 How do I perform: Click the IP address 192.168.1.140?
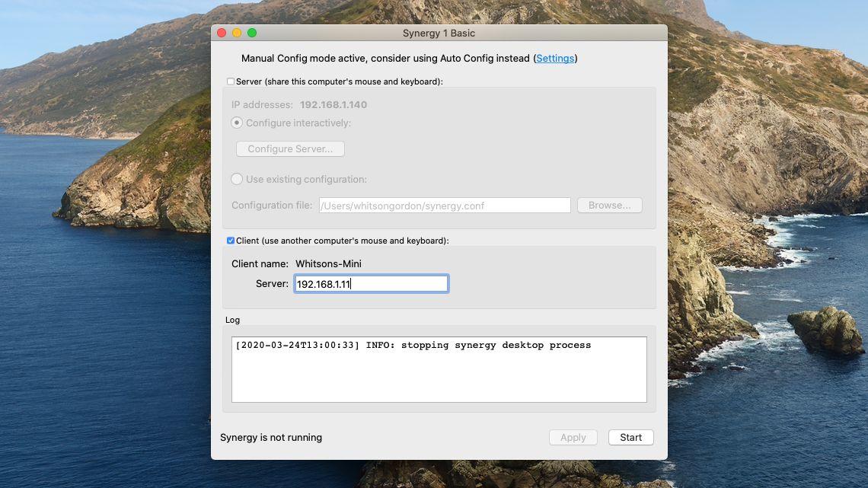pos(333,104)
